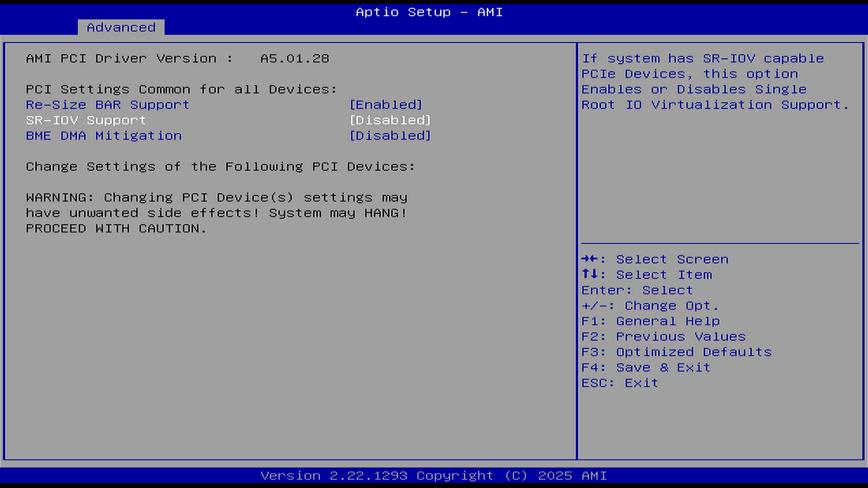Open the Advanced tab

(x=121, y=28)
